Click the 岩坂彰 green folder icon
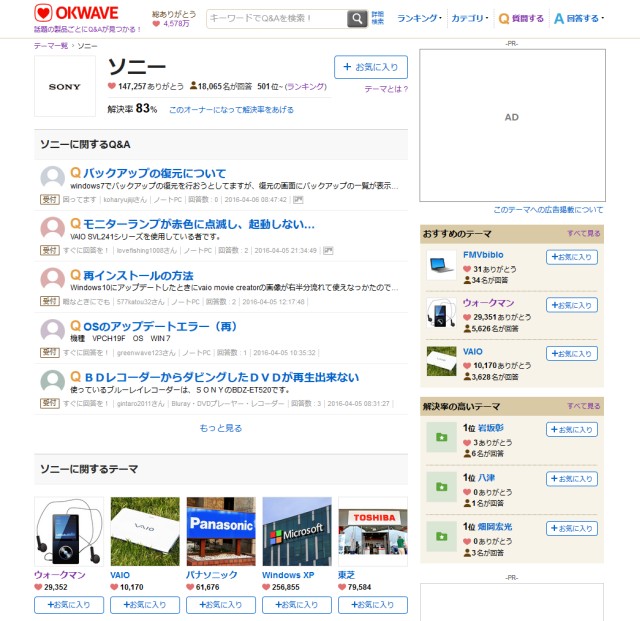Screen dimensions: 640x621 tap(441, 437)
